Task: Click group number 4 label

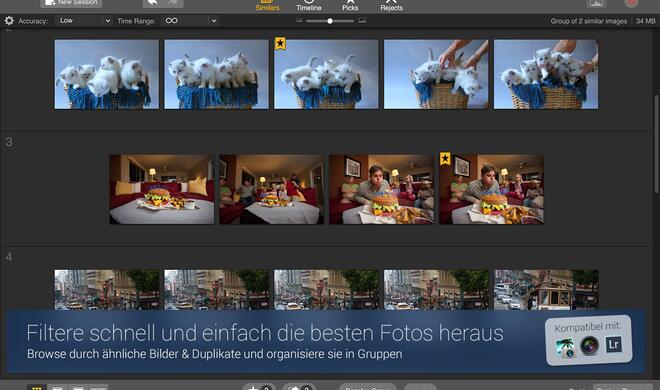Action: pos(9,257)
